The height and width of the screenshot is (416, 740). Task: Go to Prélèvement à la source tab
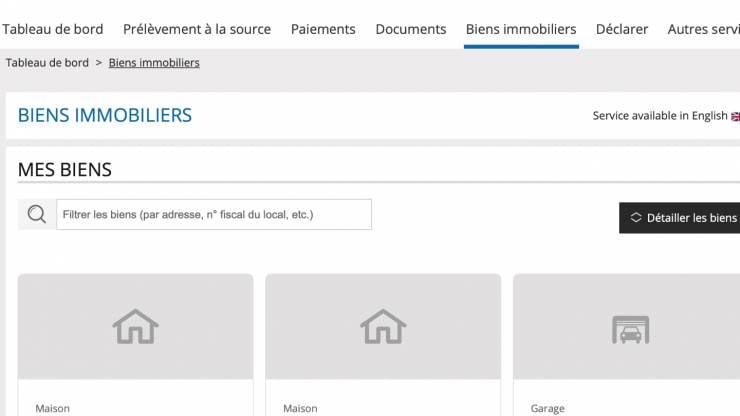point(197,29)
